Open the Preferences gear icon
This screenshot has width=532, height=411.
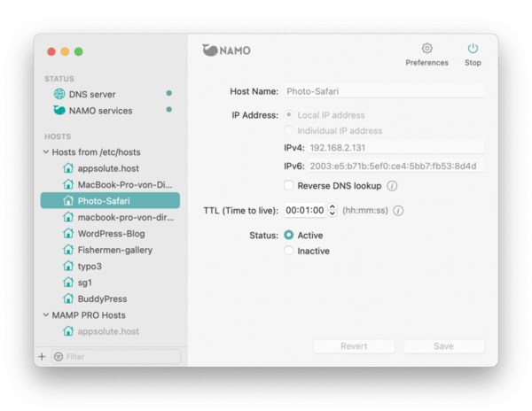pos(426,49)
